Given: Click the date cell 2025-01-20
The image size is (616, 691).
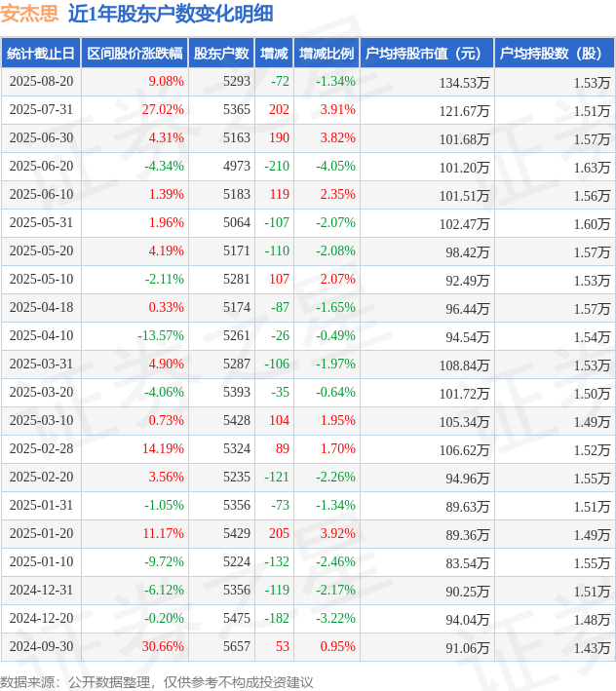Looking at the screenshot, I should 41,533.
